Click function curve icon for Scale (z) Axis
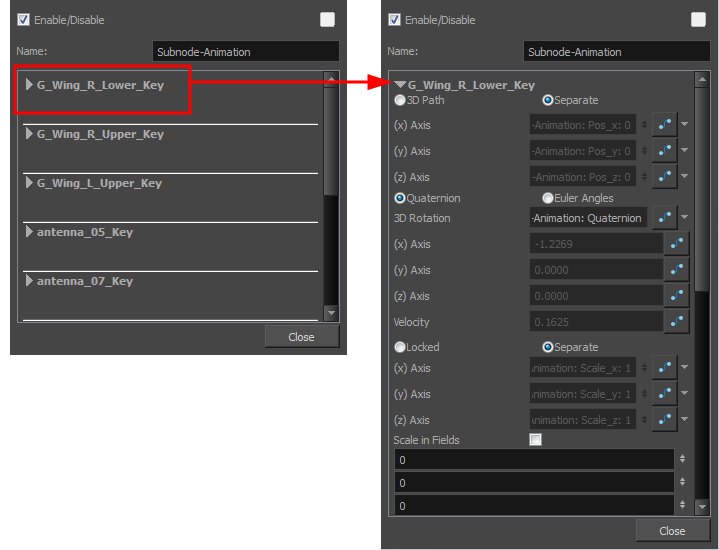The image size is (719, 550). (x=664, y=420)
